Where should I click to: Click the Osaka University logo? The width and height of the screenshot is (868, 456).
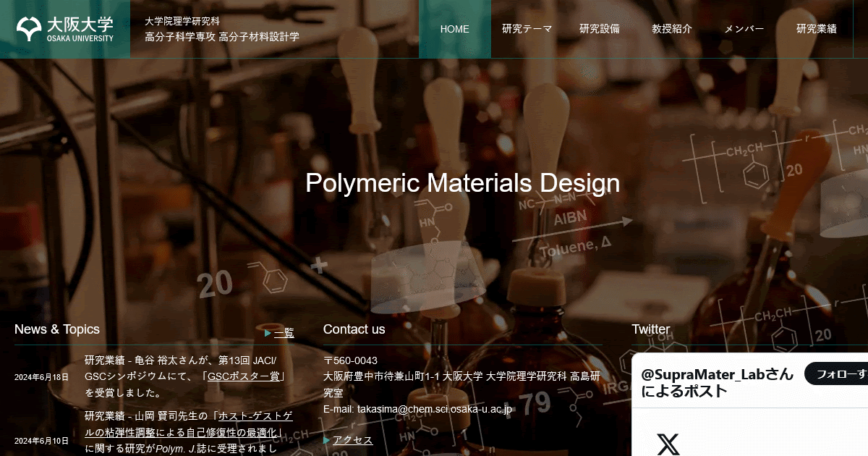click(65, 29)
